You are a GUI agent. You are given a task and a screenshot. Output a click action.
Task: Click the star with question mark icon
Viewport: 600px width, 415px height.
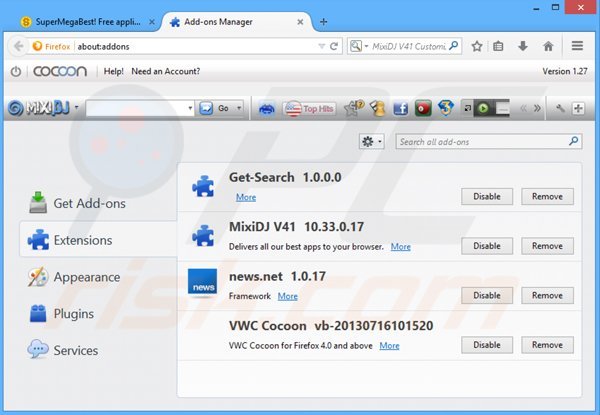(354, 108)
